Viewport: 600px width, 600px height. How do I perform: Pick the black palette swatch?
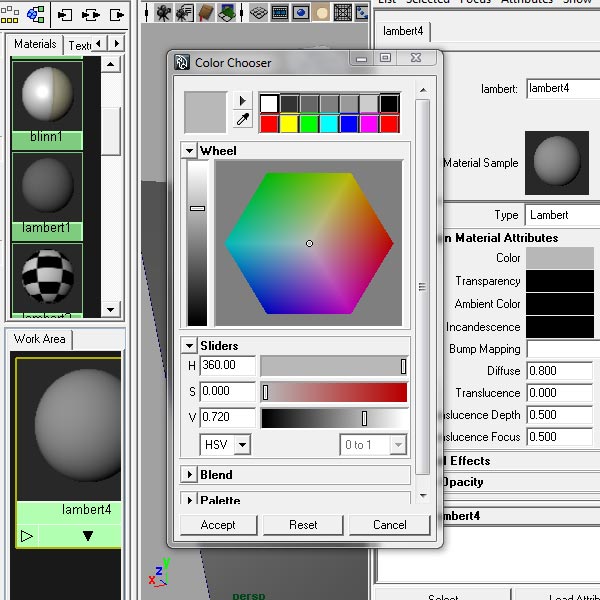click(390, 103)
